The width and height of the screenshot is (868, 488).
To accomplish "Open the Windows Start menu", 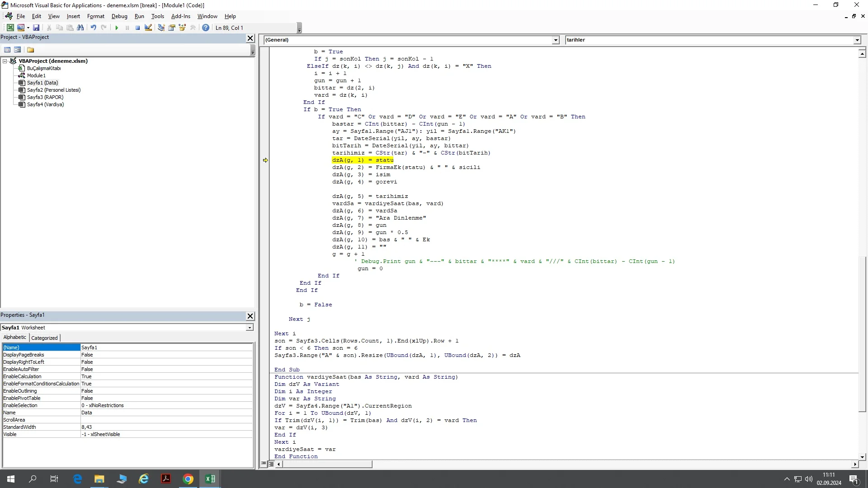I will [x=11, y=479].
